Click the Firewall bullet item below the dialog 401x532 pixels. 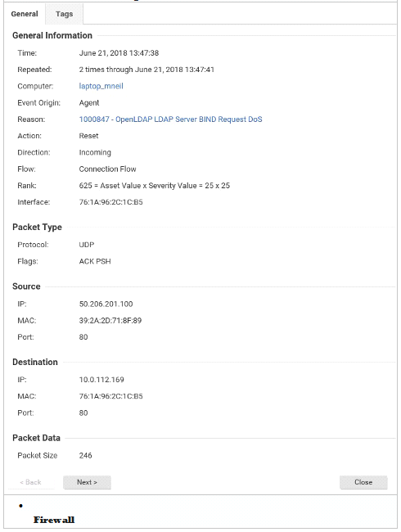53,520
